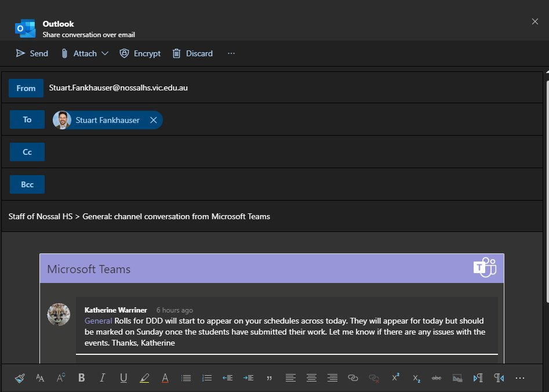549x392 pixels.
Task: Select the Format Painter tool
Action: point(20,378)
